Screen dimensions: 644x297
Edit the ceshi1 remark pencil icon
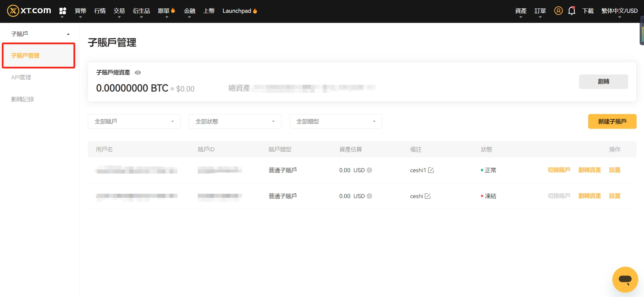431,170
